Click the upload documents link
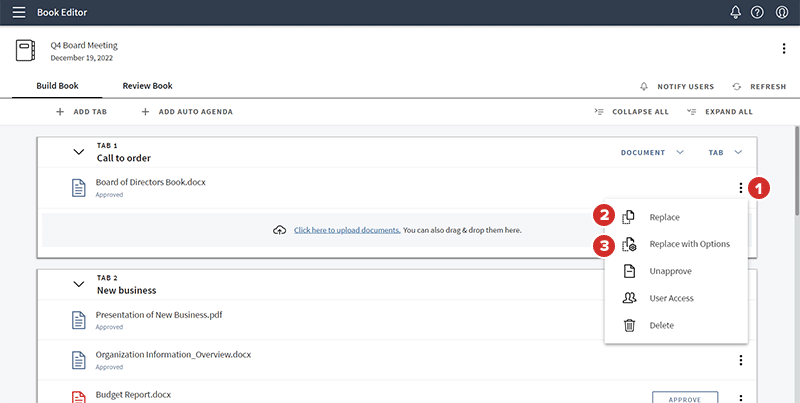 coord(347,230)
